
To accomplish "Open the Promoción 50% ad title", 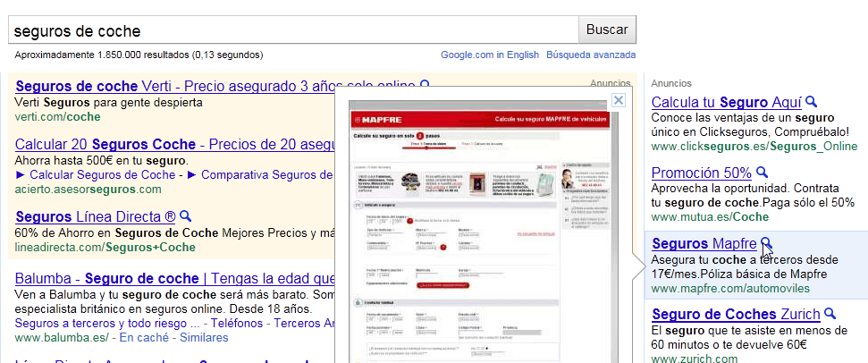I will 702,173.
